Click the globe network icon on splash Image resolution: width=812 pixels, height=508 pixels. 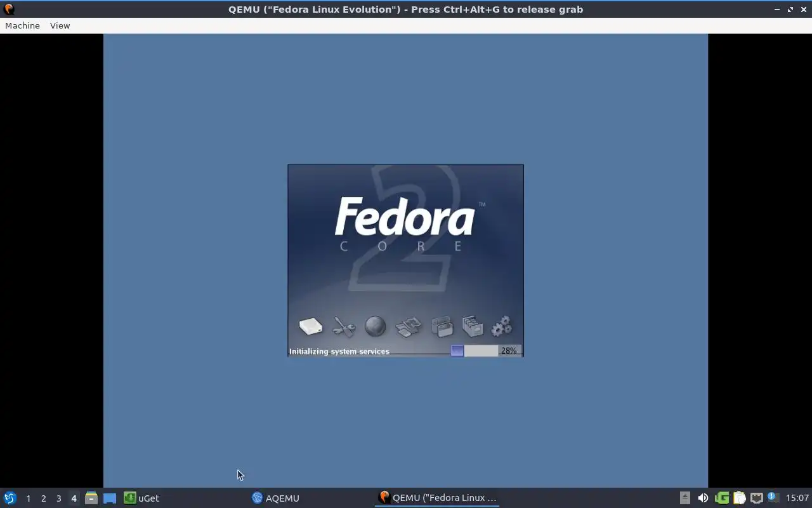[x=376, y=326]
